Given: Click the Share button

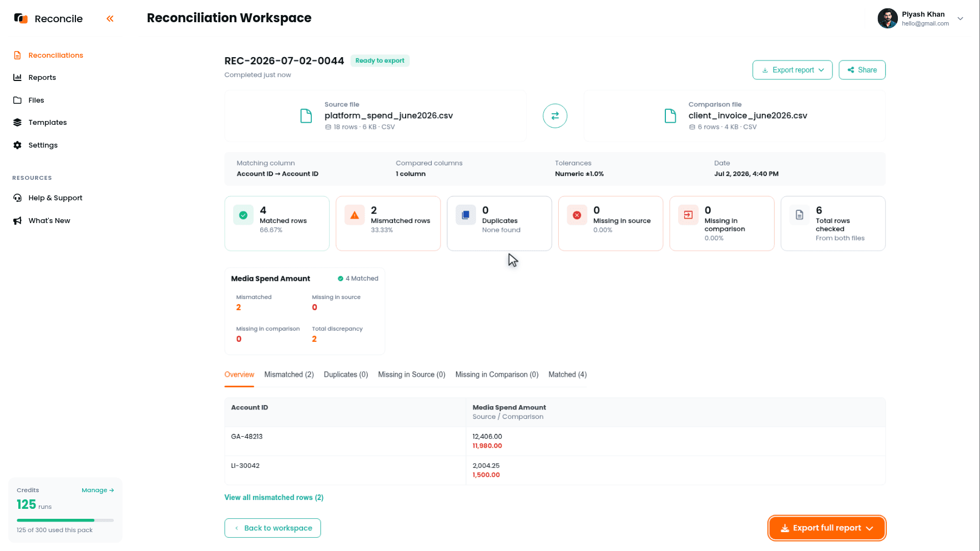Looking at the screenshot, I should tap(862, 70).
